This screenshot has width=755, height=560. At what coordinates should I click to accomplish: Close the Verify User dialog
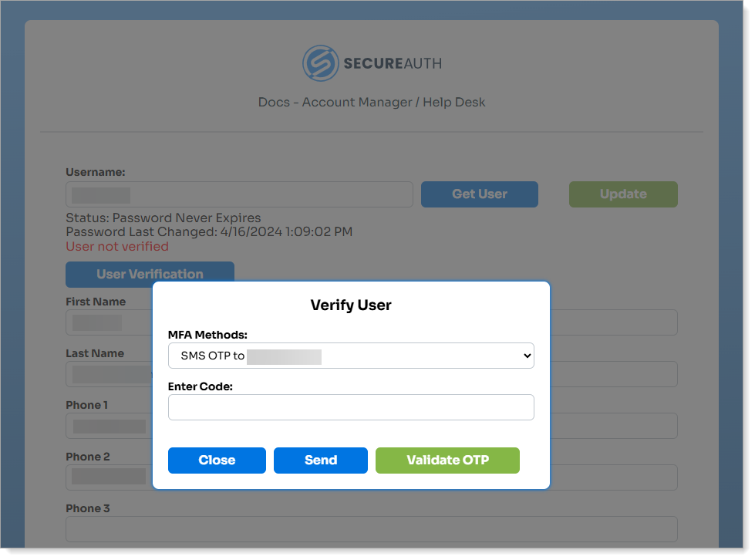pyautogui.click(x=217, y=460)
